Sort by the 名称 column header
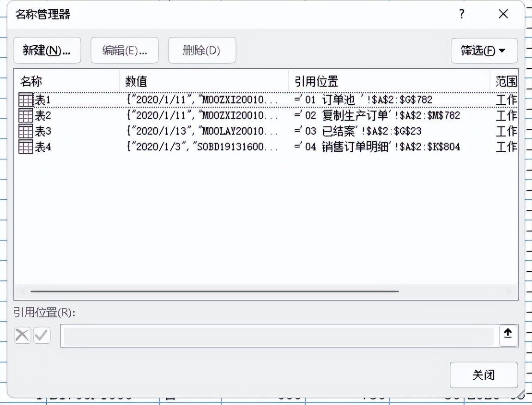Screen dimensions: 532x405 pos(66,81)
